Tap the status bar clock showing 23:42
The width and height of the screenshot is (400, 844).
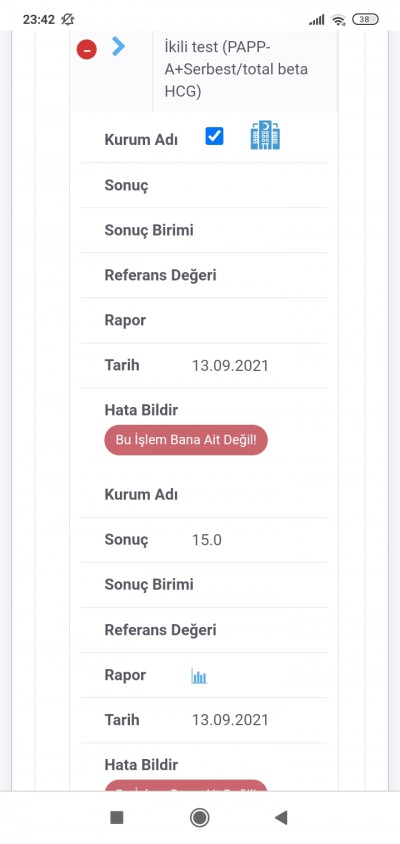pyautogui.click(x=39, y=19)
